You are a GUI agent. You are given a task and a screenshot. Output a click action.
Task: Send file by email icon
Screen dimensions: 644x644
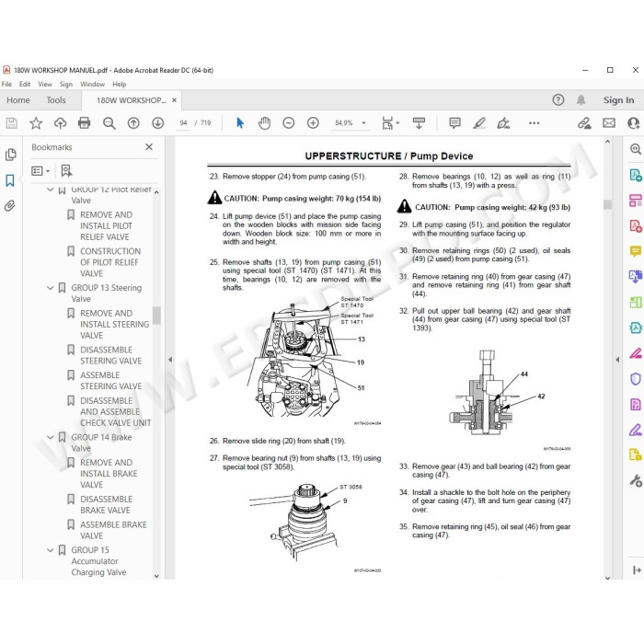coord(609,122)
